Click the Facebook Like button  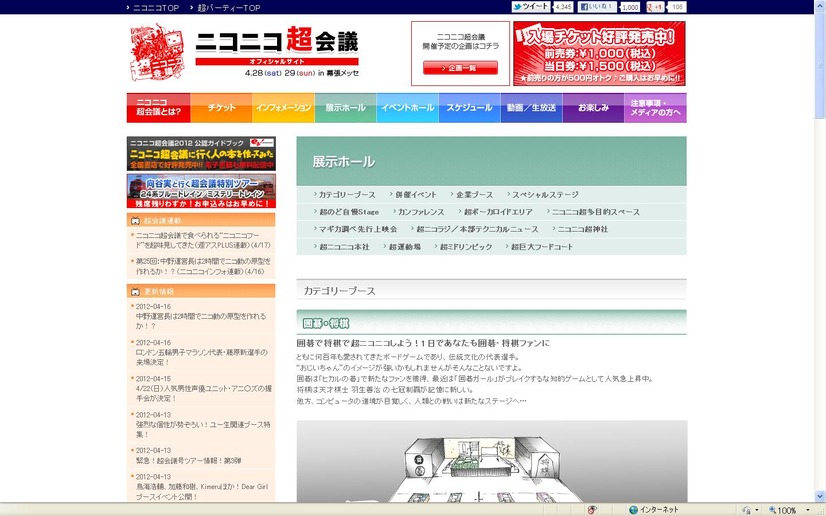pos(597,7)
